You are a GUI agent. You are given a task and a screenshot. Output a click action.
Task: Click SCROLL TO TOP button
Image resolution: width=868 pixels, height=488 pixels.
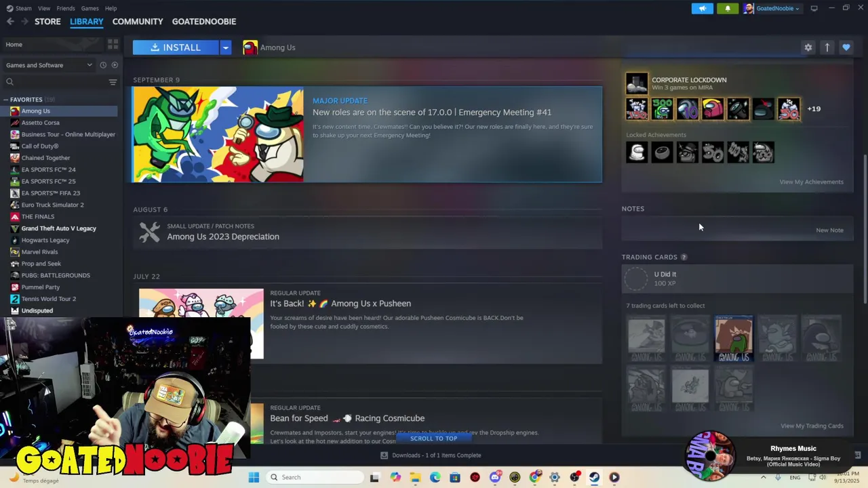[433, 439]
